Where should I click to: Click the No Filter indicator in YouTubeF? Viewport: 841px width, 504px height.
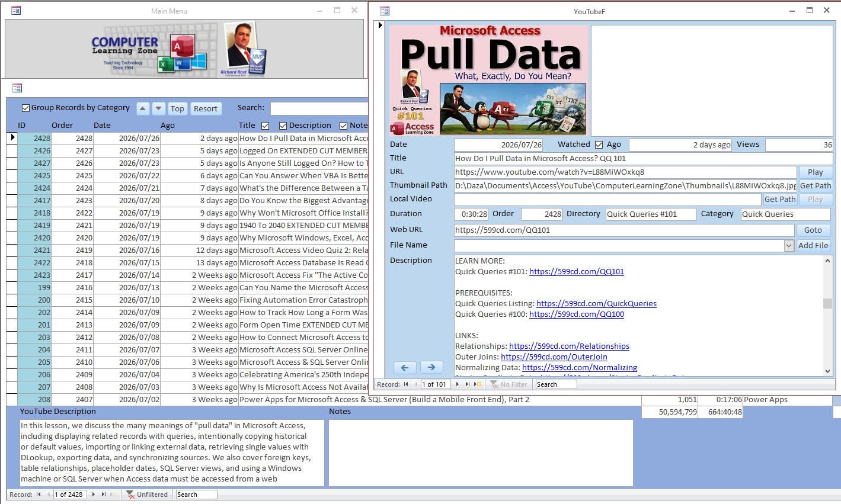coord(509,384)
